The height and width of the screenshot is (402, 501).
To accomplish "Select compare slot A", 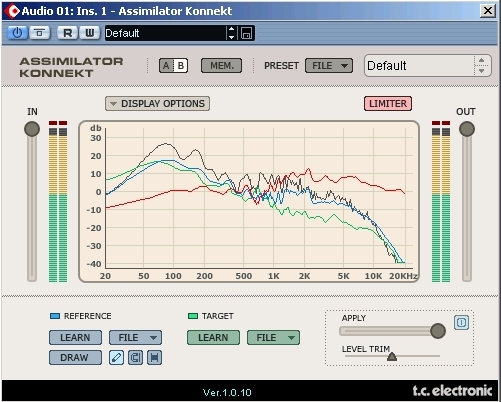I will (166, 65).
